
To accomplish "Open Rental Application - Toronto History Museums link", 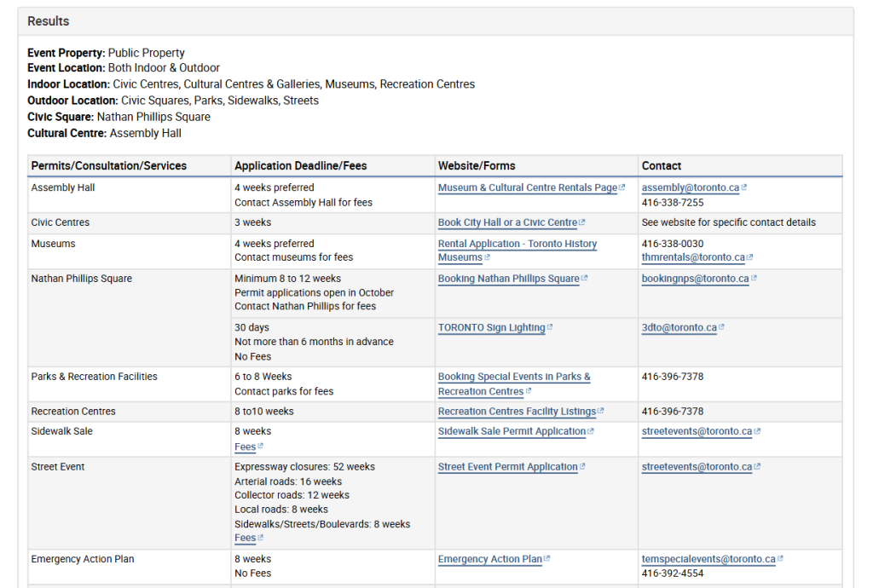I will coord(517,244).
